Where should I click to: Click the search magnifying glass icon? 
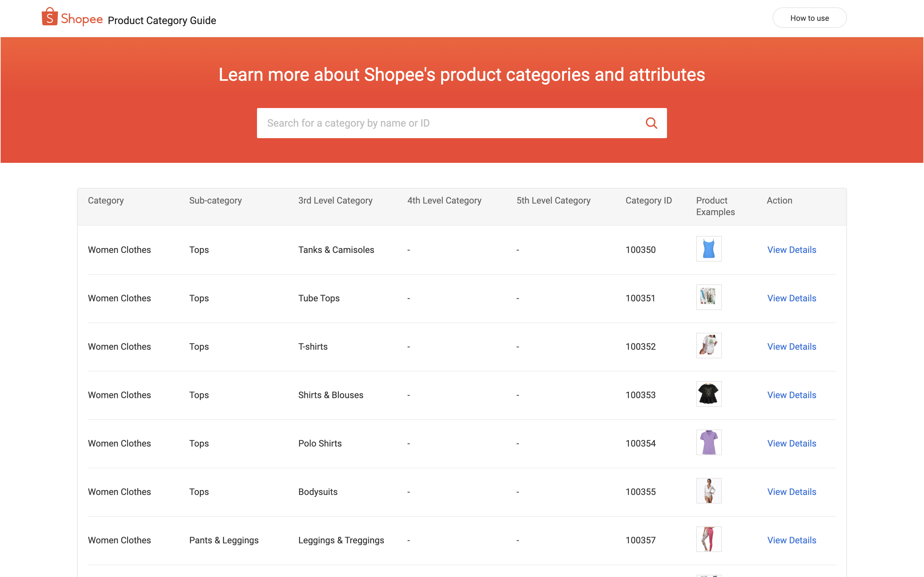[x=651, y=123]
